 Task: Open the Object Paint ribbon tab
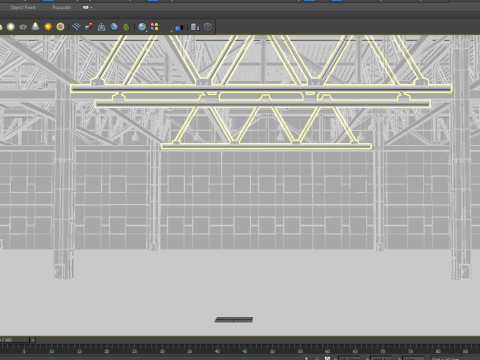pyautogui.click(x=22, y=7)
